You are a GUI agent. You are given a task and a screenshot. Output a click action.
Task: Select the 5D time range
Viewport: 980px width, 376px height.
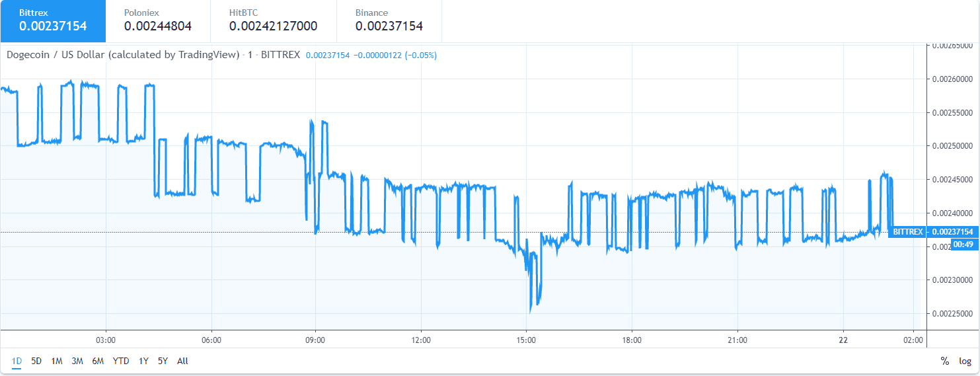36,361
